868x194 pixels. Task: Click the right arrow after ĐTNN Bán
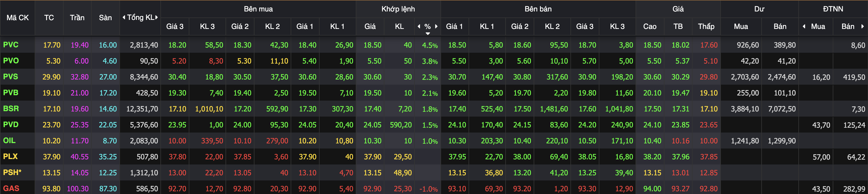pyautogui.click(x=862, y=26)
